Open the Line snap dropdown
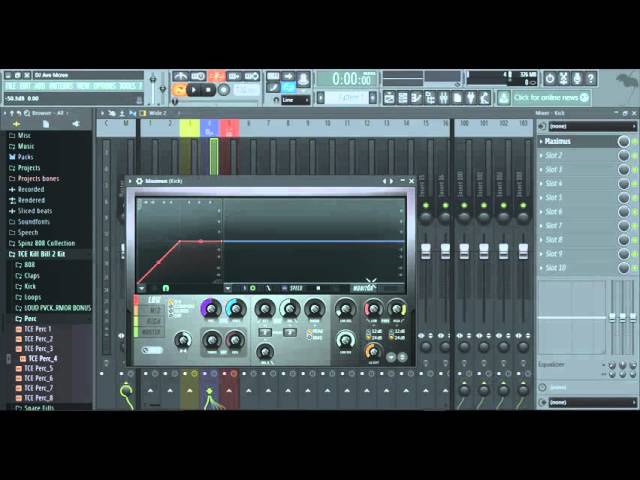640x480 pixels. (296, 100)
